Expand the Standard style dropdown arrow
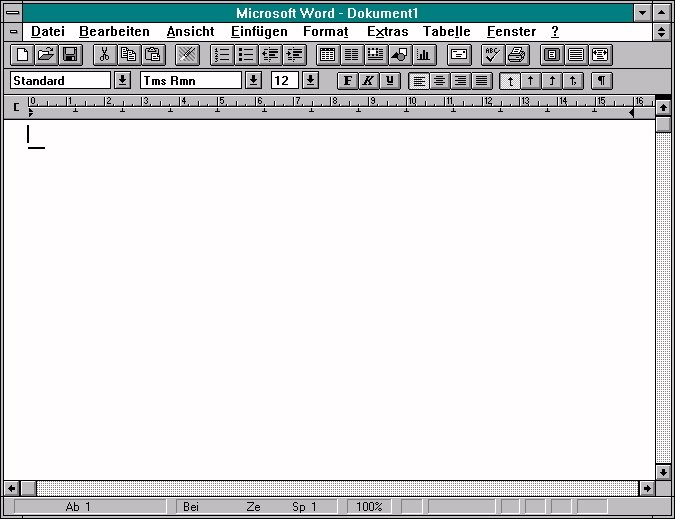Image resolution: width=675 pixels, height=519 pixels. click(122, 80)
